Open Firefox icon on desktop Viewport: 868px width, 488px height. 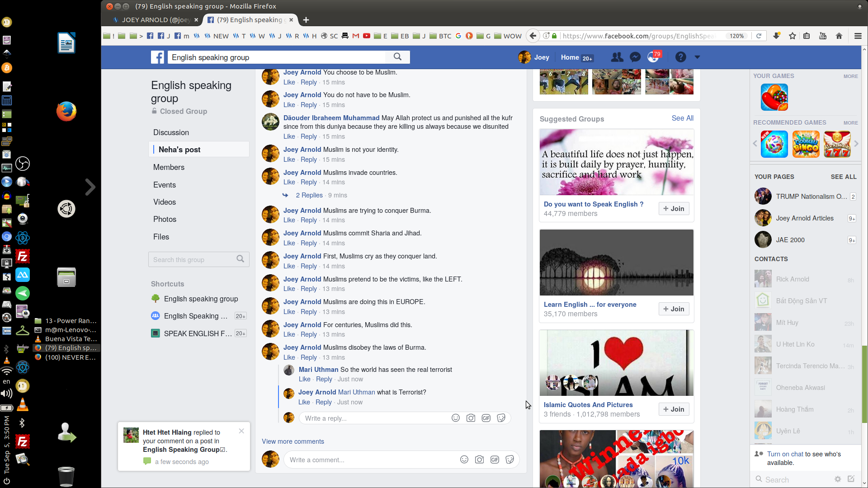[x=66, y=111]
